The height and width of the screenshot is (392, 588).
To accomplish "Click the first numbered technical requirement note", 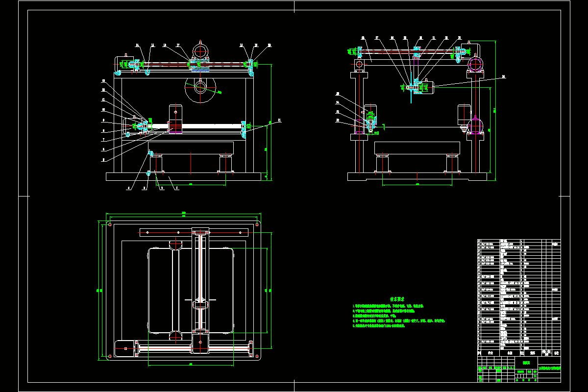I will click(388, 305).
